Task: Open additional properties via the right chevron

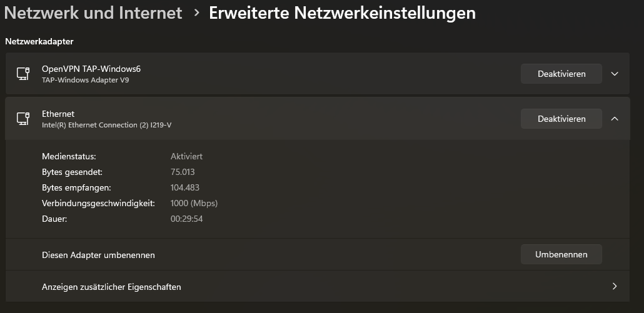Action: 615,287
